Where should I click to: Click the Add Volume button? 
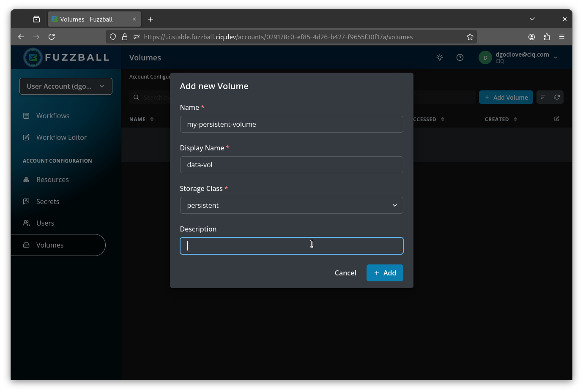[x=506, y=97]
